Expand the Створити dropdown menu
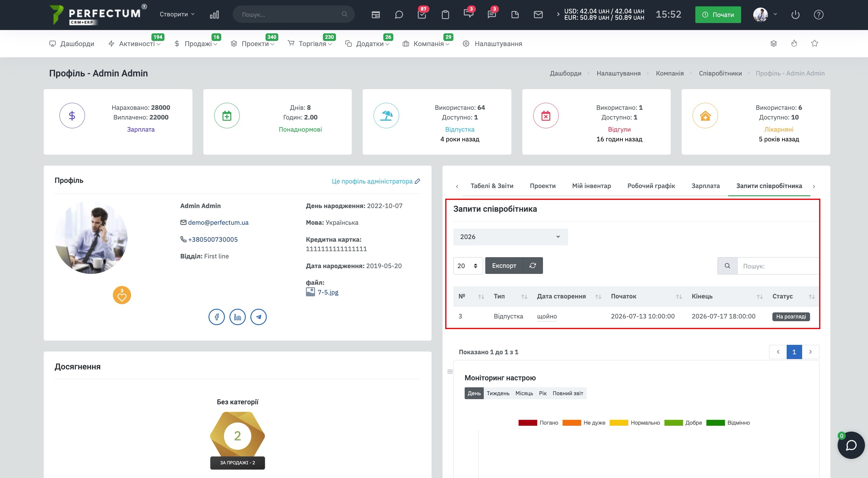868x478 pixels. point(177,14)
